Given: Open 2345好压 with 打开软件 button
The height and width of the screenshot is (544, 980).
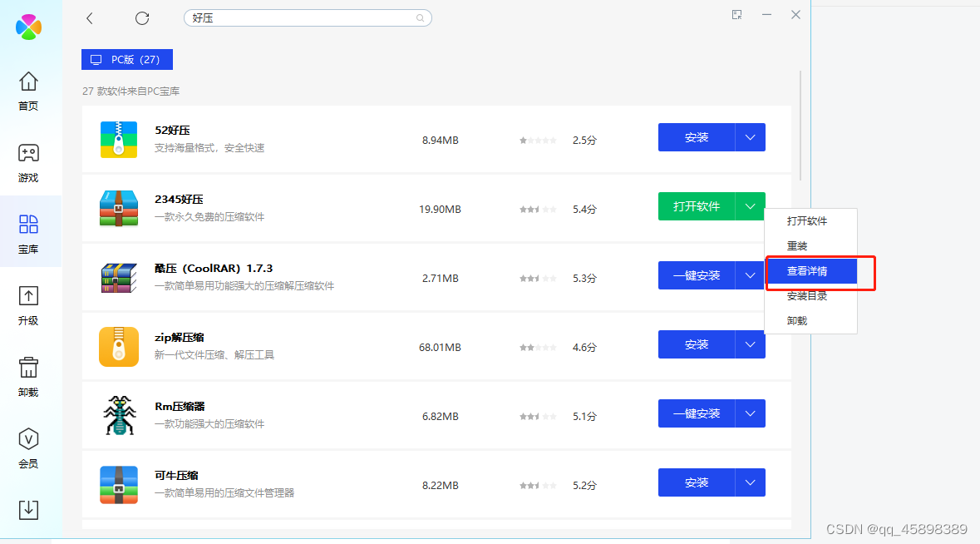Looking at the screenshot, I should tap(697, 206).
